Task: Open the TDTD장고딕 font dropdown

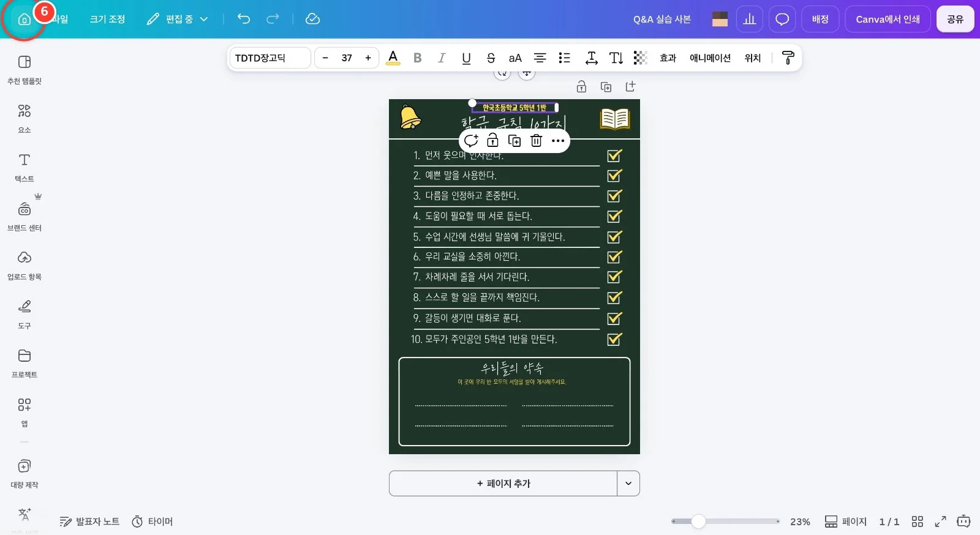Action: click(270, 58)
